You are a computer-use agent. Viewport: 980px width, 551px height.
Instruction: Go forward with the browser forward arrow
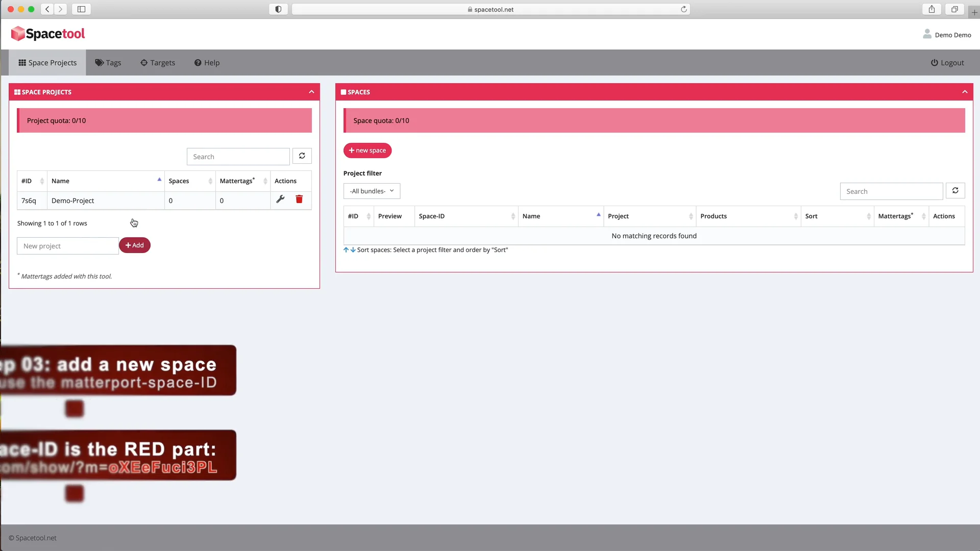(x=60, y=9)
